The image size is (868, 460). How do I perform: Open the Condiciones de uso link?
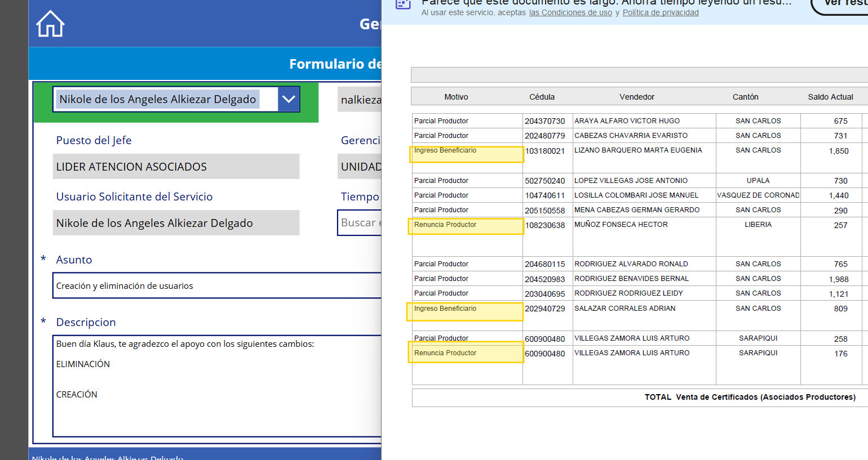pos(570,13)
